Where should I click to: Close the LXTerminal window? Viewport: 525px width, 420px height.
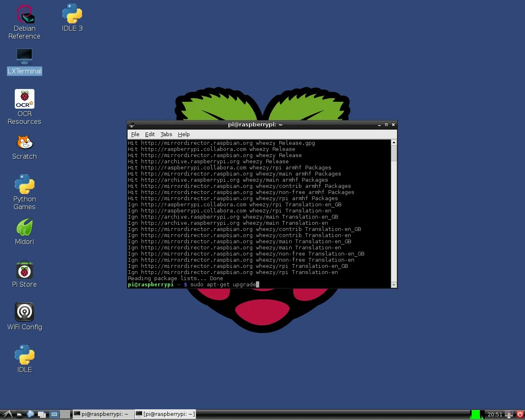pos(393,125)
